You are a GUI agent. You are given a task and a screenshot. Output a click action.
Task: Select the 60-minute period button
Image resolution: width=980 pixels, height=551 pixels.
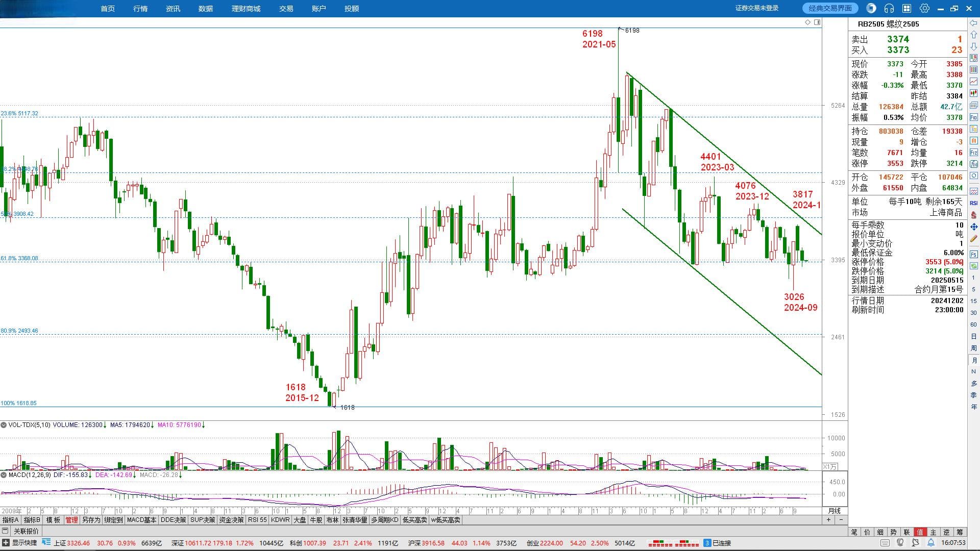973,324
